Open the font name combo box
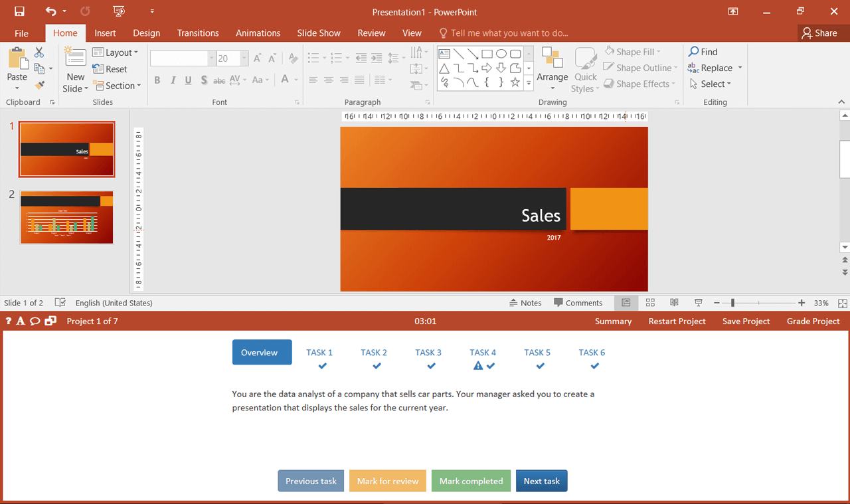850x504 pixels. pos(183,58)
